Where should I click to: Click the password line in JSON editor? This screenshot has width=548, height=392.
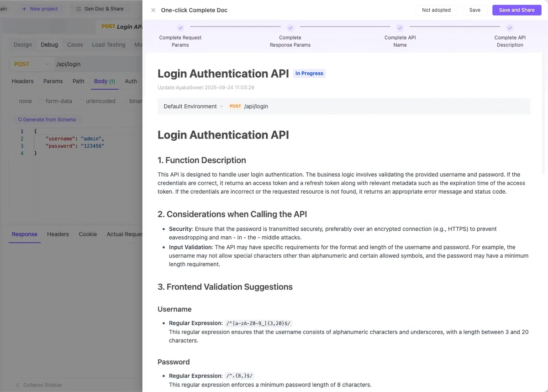75,146
